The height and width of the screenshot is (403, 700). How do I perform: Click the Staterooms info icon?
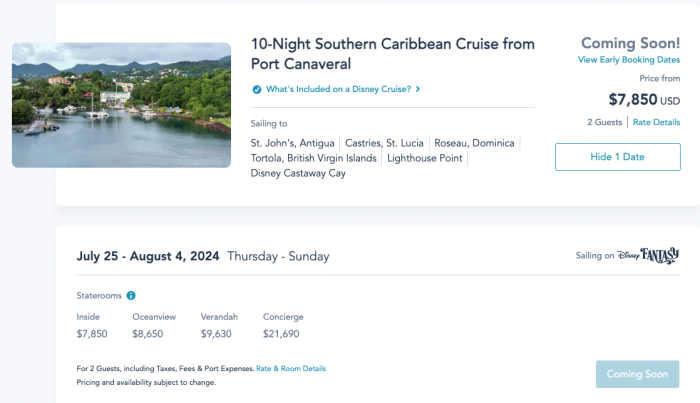click(131, 295)
